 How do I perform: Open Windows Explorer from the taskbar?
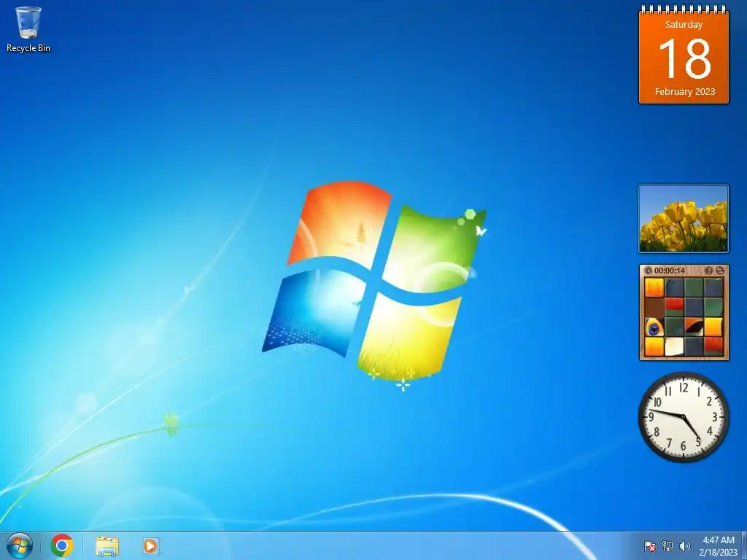tap(107, 546)
